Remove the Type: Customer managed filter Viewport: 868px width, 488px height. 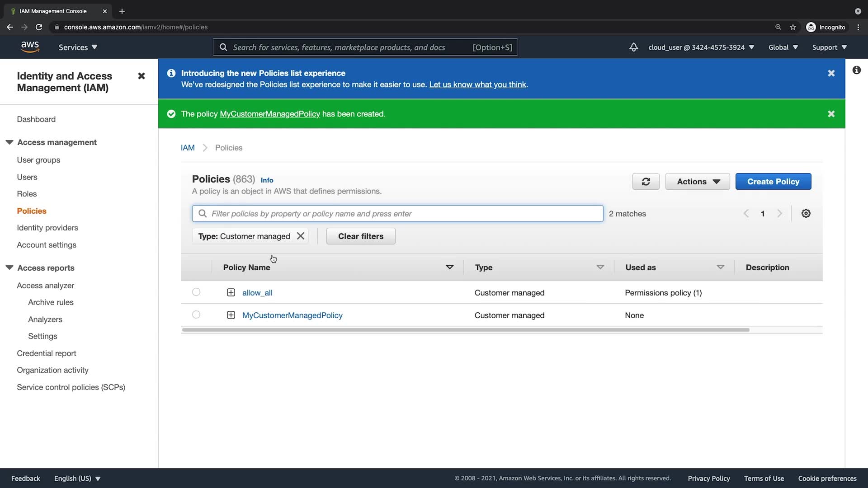coord(300,236)
